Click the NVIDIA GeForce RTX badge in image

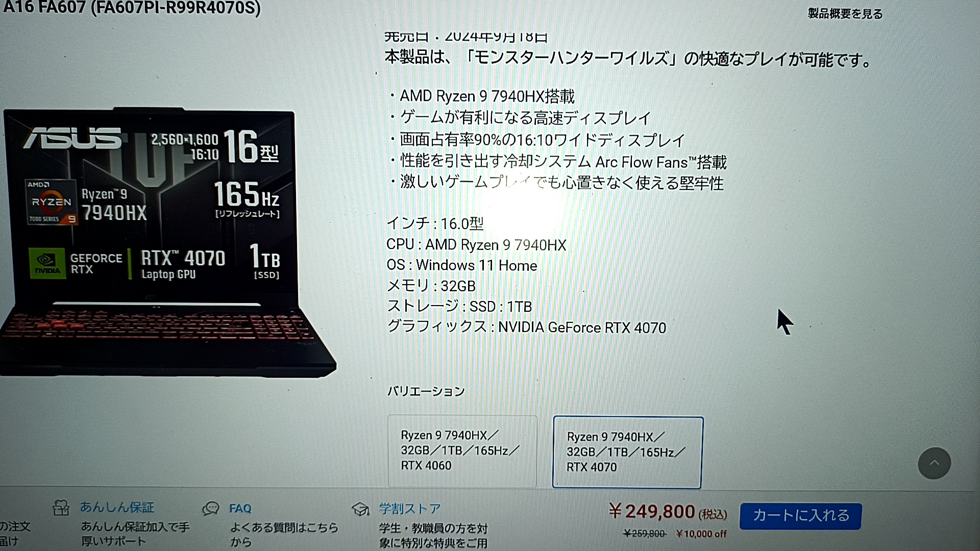(76, 264)
